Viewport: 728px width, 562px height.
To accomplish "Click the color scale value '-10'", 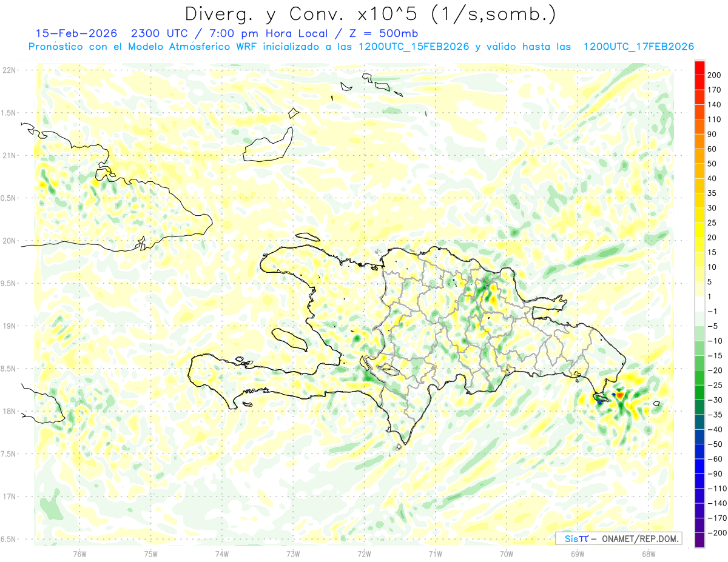I will click(x=715, y=341).
